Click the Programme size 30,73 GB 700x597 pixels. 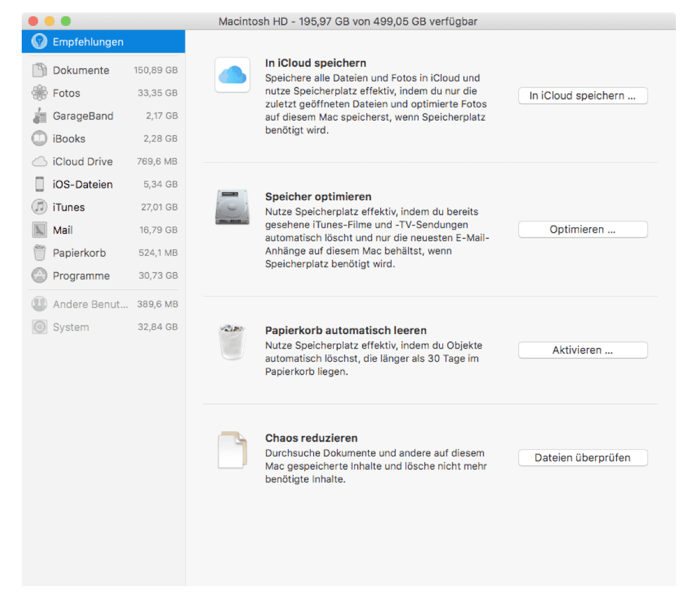158,276
